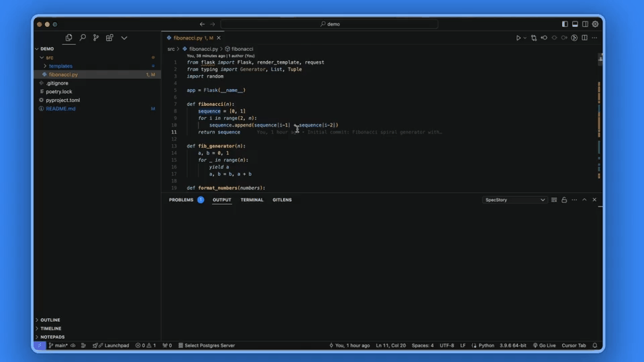Open README.md in the explorer
This screenshot has height=362, width=644.
pos(60,109)
